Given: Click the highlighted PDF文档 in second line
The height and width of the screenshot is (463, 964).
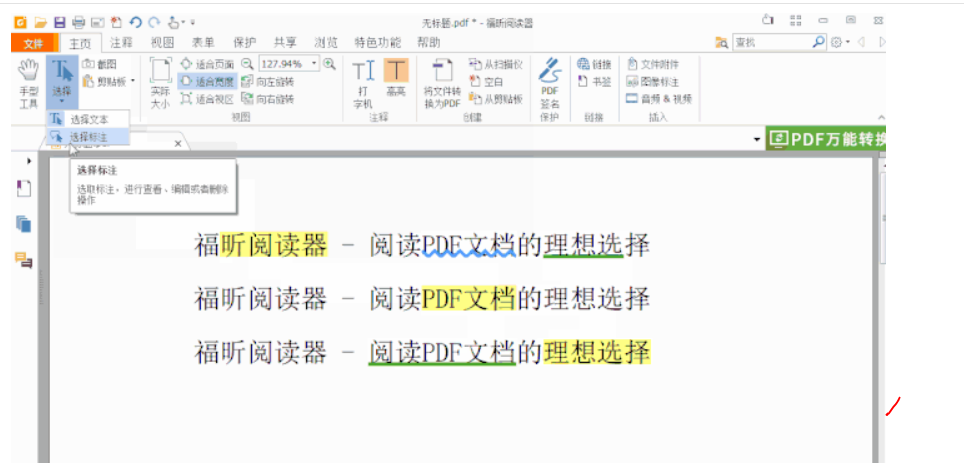Looking at the screenshot, I should 468,299.
